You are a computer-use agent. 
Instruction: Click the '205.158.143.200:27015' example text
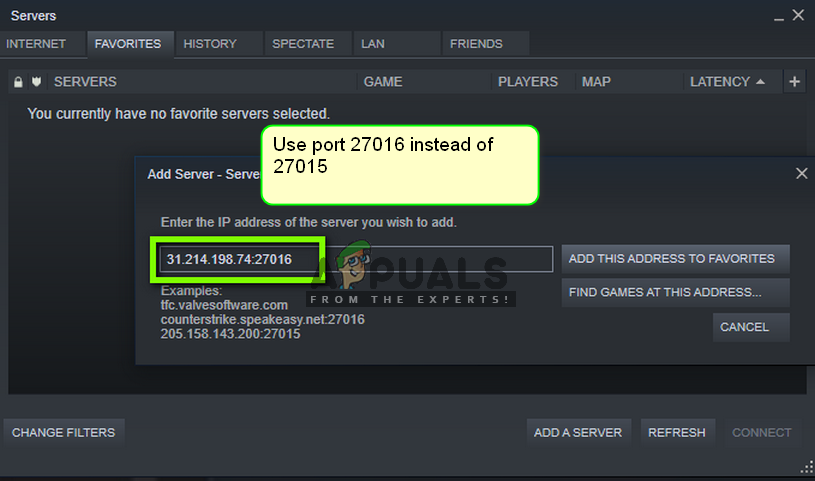(230, 334)
